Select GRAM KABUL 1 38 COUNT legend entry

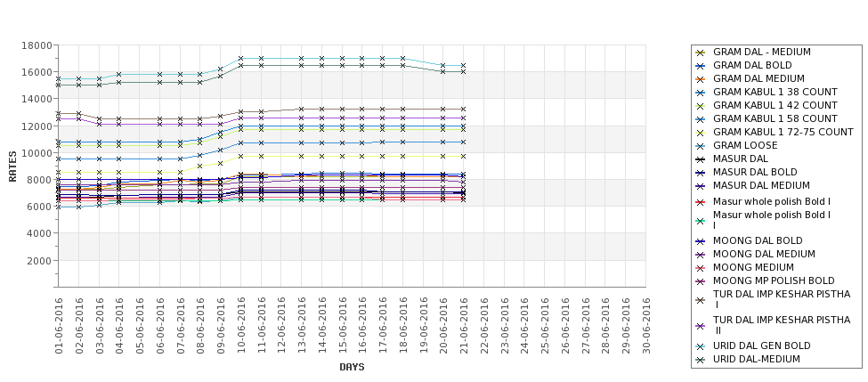pyautogui.click(x=775, y=92)
